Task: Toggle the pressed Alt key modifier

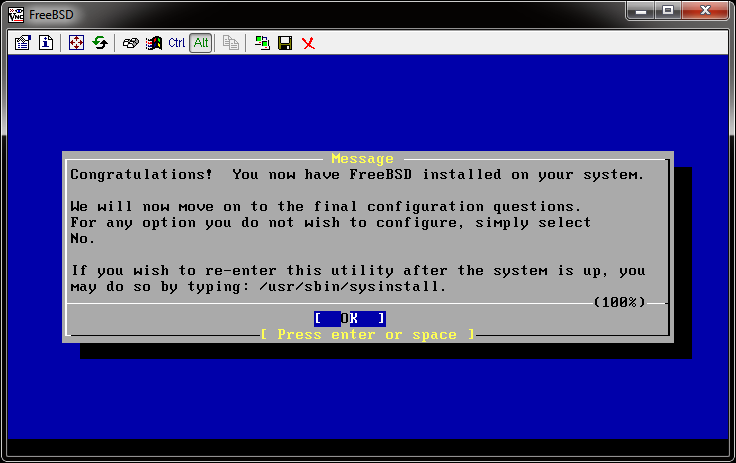Action: 201,43
